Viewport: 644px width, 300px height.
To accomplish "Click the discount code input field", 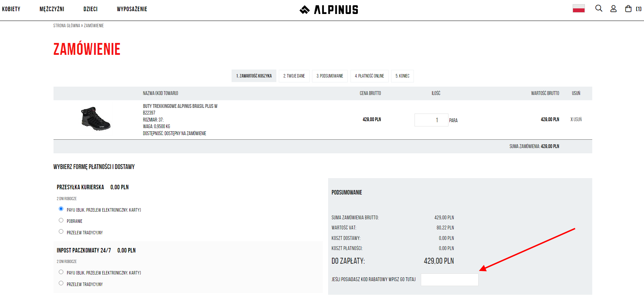I will coord(450,280).
